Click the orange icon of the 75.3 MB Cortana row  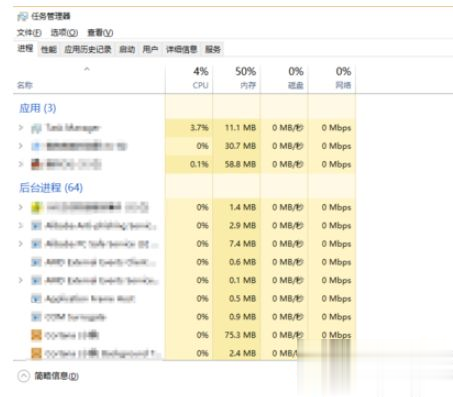(36, 335)
